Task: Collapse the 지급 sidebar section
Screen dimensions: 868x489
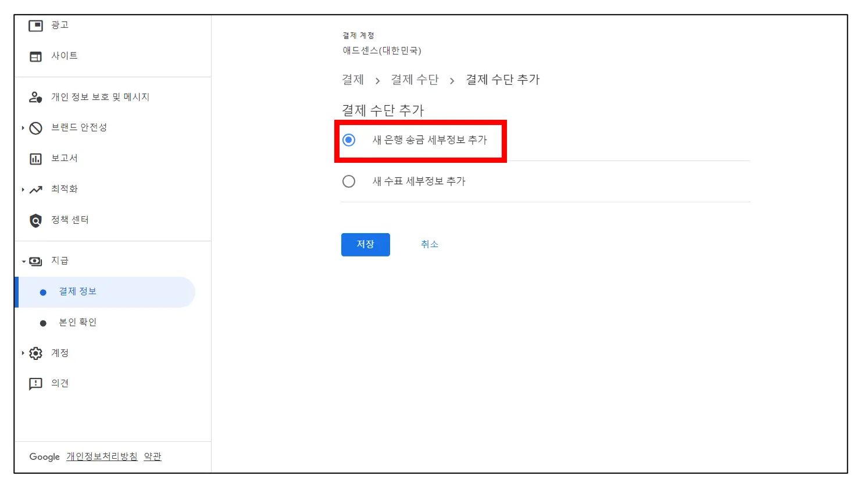Action: pos(23,260)
